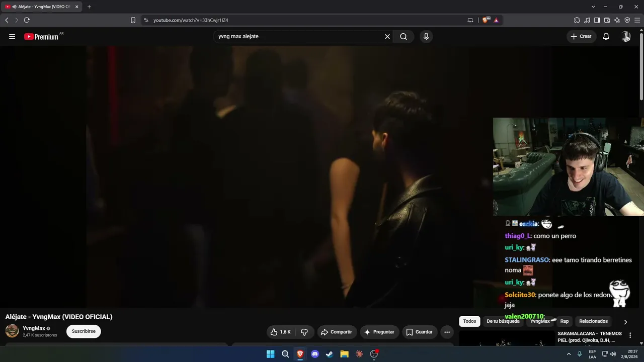Select the YvngMax filter chip
644x362 pixels.
(x=540, y=321)
